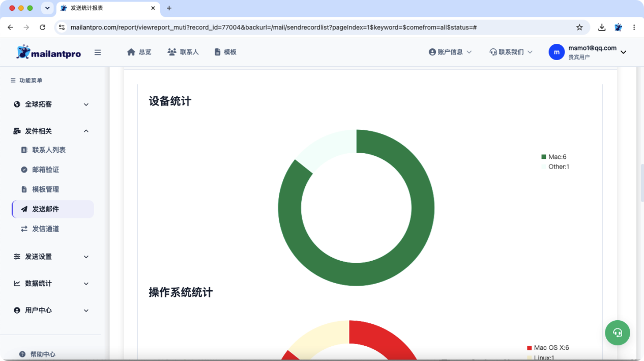This screenshot has width=644, height=361.
Task: Open 模板管理 in sidebar
Action: click(x=45, y=189)
